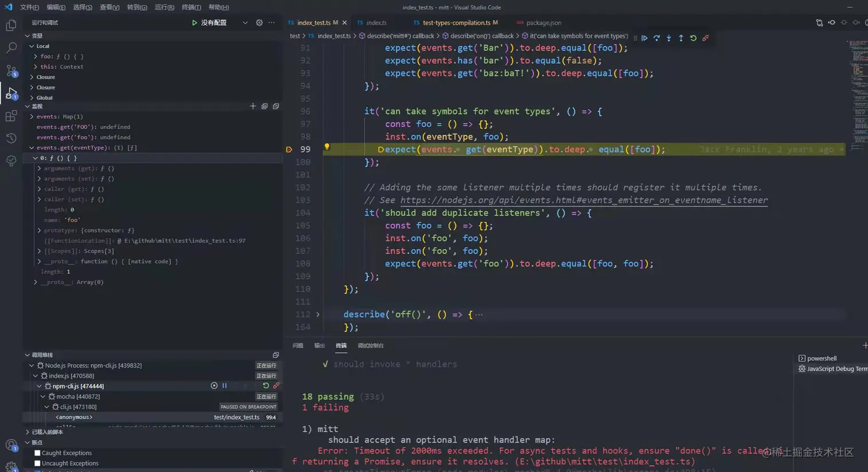Click the green Start Debugging play icon

[x=195, y=23]
